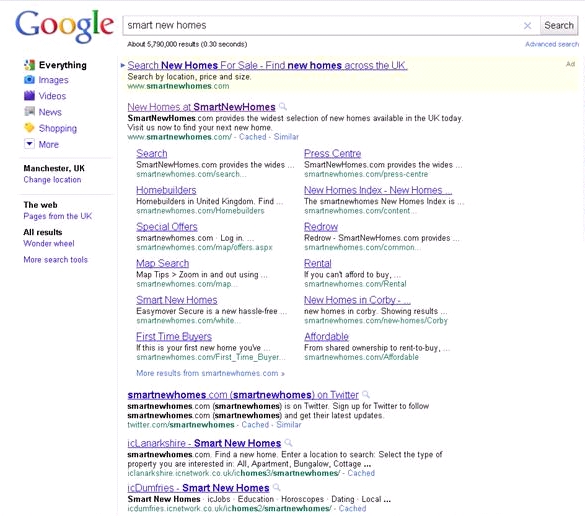Open New Homes in Corby sitelink
585x516 pixels.
[x=357, y=300]
